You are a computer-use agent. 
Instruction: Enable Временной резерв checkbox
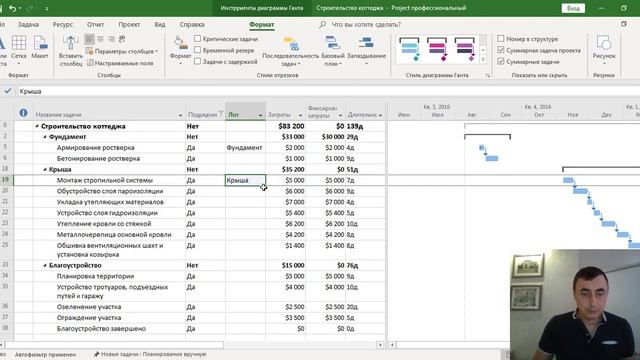click(198, 50)
